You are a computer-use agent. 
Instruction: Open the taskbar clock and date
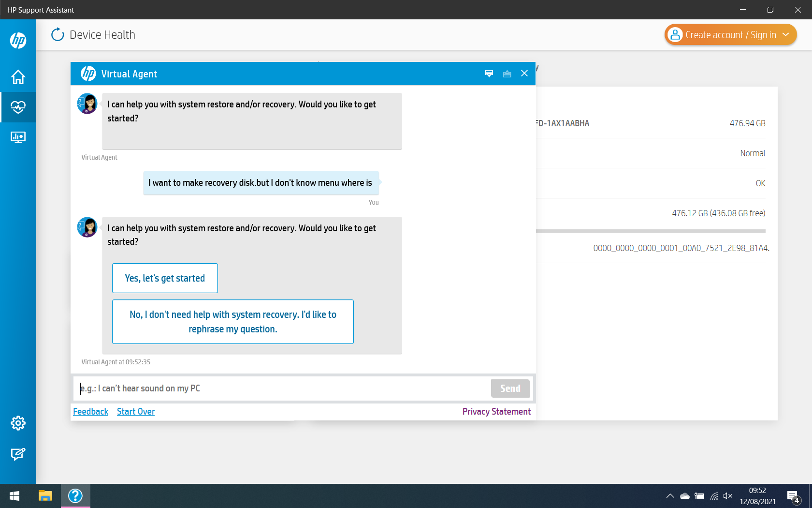pyautogui.click(x=757, y=496)
